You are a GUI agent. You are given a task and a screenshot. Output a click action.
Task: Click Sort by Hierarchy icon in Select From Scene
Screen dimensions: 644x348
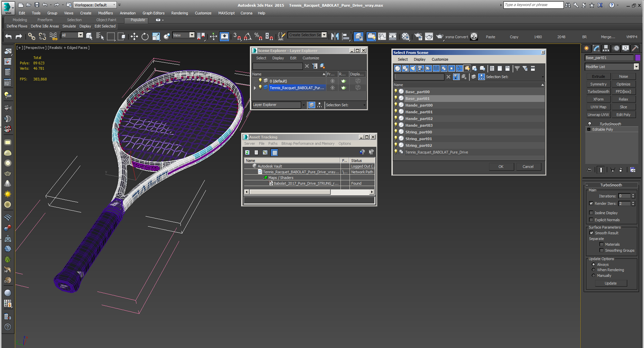481,77
